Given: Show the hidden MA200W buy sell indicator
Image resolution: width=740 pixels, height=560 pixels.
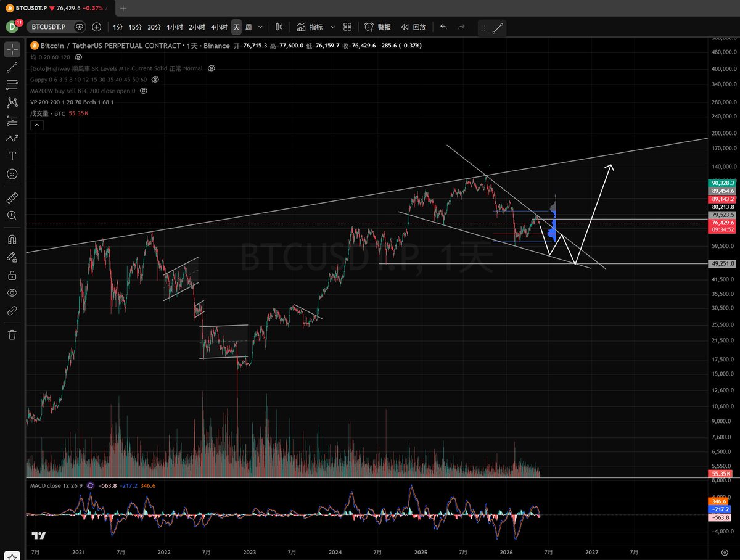Looking at the screenshot, I should click(x=144, y=91).
